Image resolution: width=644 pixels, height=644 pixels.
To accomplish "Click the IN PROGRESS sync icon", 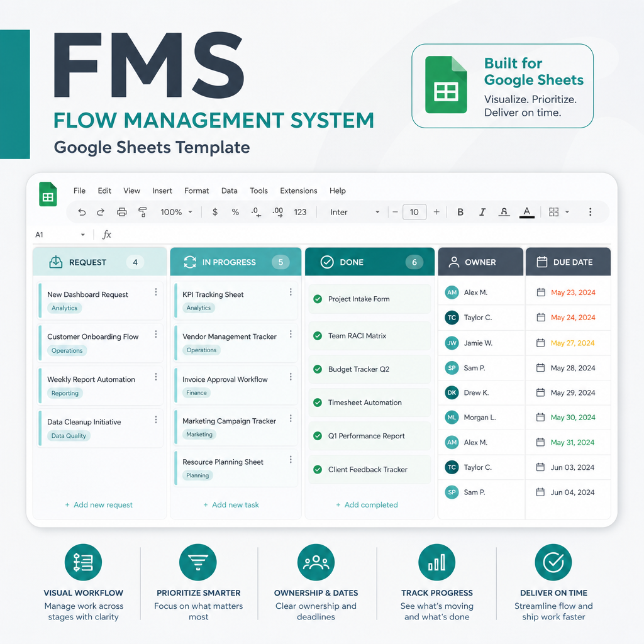I will pyautogui.click(x=190, y=262).
